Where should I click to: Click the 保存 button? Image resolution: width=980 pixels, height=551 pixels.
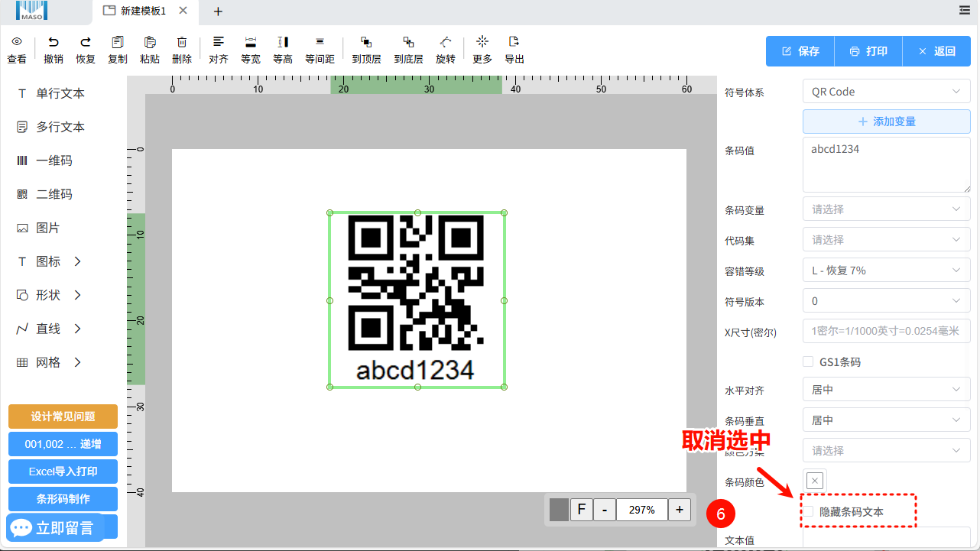(x=800, y=51)
